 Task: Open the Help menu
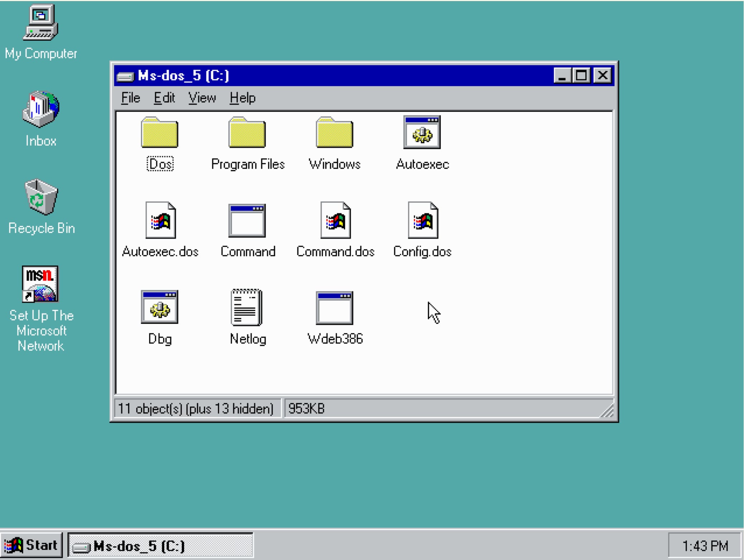pyautogui.click(x=243, y=98)
